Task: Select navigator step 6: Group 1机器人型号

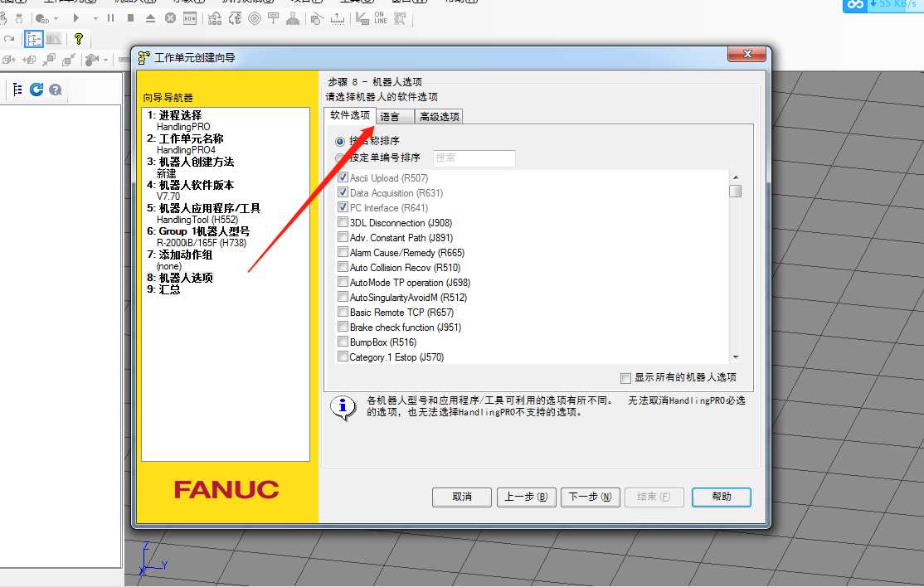Action: (x=198, y=231)
